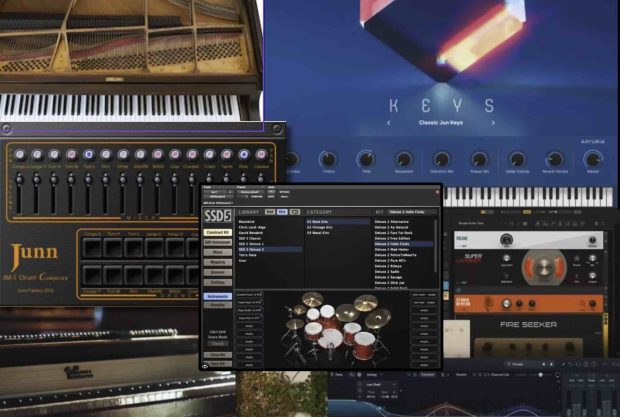Open the Settings page in SSD5
The width and height of the screenshot is (620, 417).
[x=217, y=282]
